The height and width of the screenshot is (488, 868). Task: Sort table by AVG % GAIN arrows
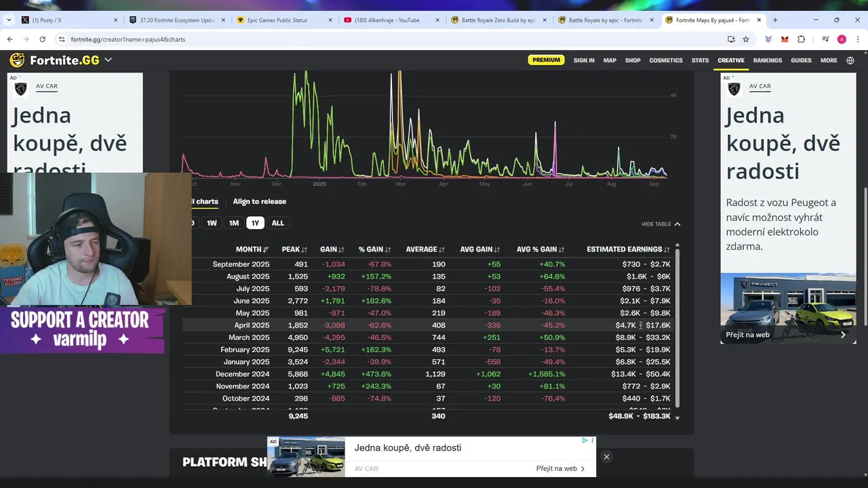[561, 249]
